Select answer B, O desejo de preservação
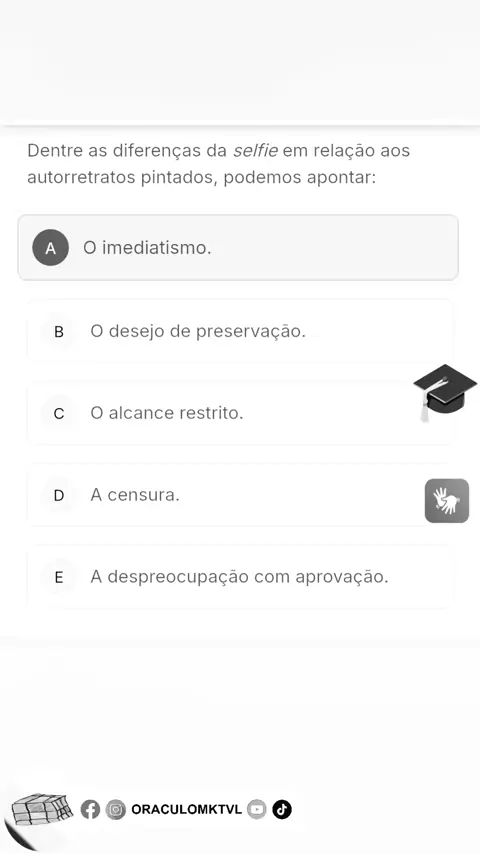The height and width of the screenshot is (854, 480). (x=240, y=331)
